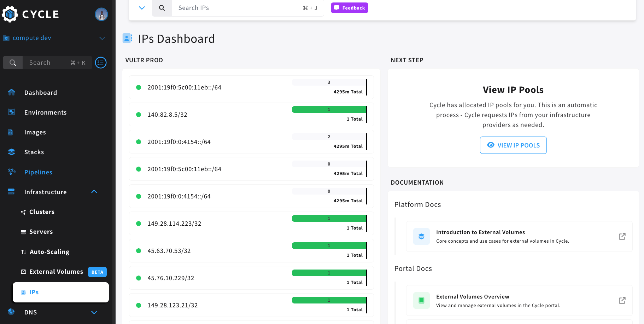This screenshot has width=644, height=324.
Task: Open the filter icon beside sidebar search
Action: tap(100, 63)
